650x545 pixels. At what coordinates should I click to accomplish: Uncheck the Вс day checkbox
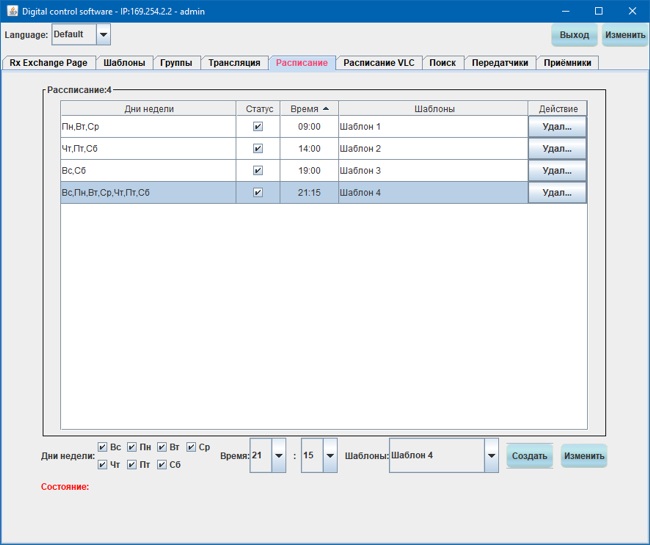point(102,447)
